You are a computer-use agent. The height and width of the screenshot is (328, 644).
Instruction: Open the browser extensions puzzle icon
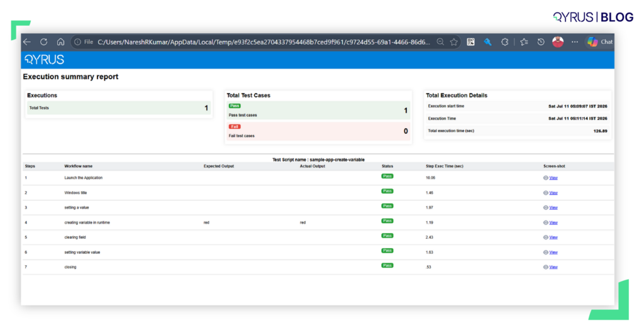point(505,42)
